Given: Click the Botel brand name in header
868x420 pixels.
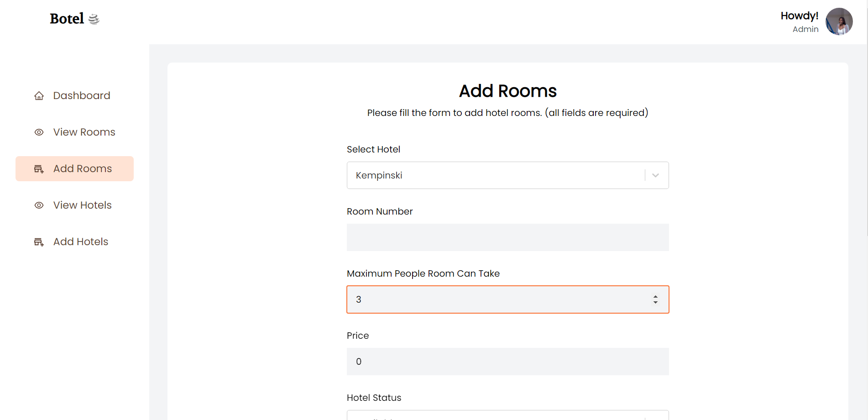Looking at the screenshot, I should coord(67,18).
